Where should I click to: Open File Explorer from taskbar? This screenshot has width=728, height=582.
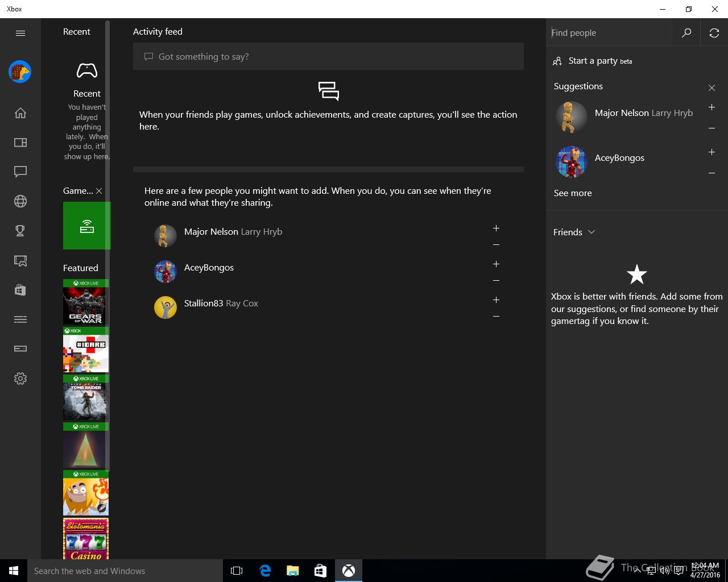click(x=292, y=571)
